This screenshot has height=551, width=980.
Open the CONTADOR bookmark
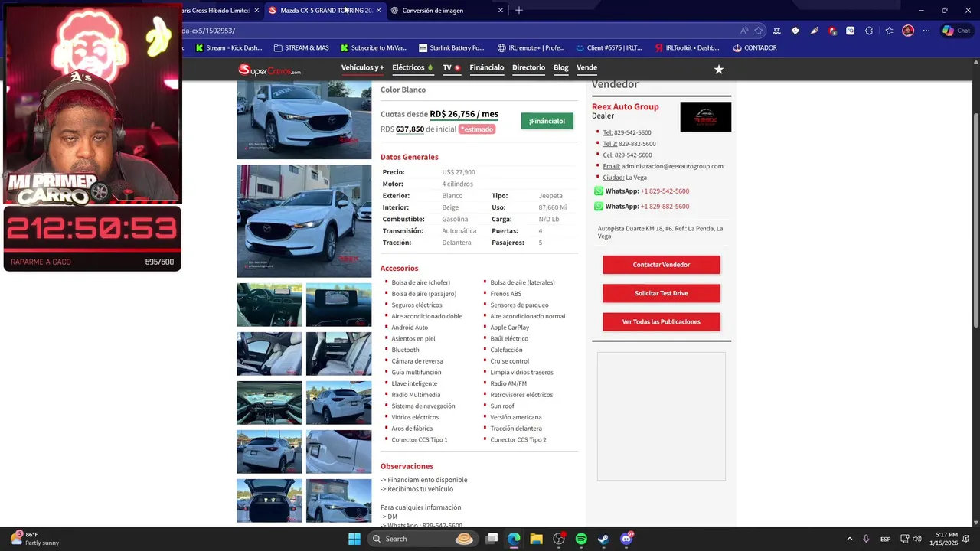[x=755, y=47]
